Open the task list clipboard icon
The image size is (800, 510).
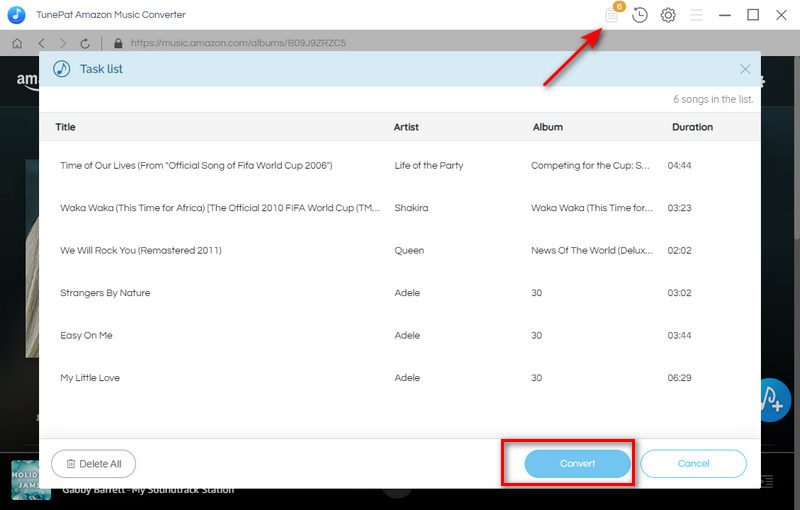point(612,15)
